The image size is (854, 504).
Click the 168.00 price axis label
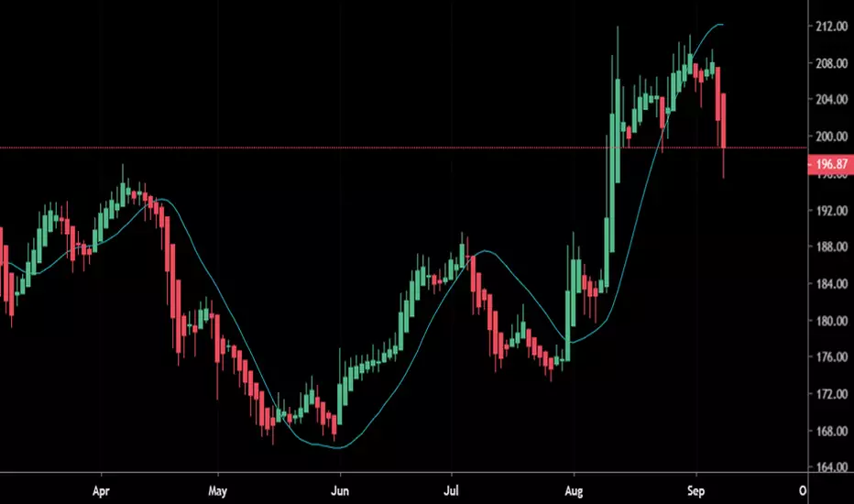coord(832,431)
